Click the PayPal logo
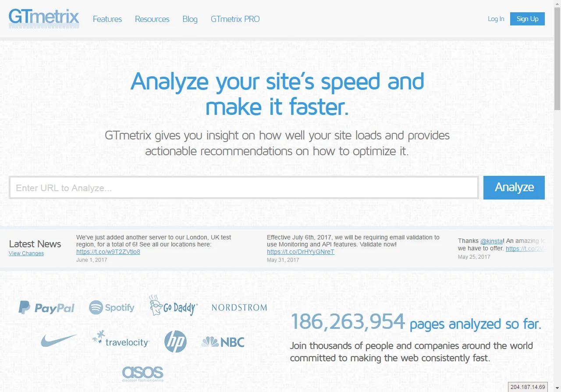This screenshot has width=561, height=392. [46, 308]
